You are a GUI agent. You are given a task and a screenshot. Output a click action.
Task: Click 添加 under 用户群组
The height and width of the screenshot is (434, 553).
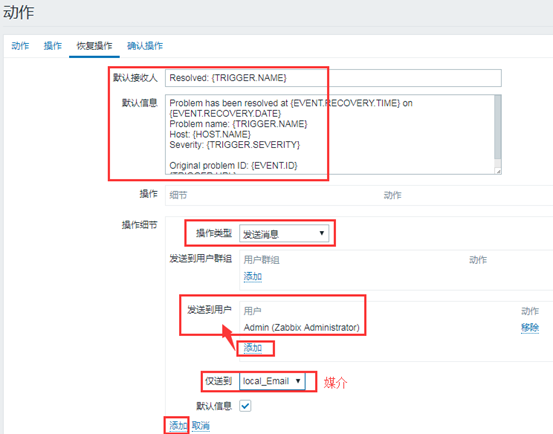click(253, 276)
